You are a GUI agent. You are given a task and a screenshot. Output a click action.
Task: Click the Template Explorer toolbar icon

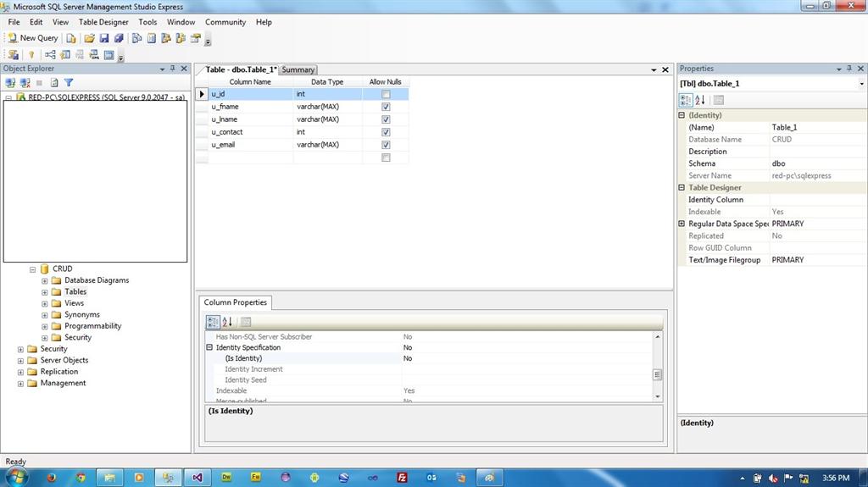(181, 38)
